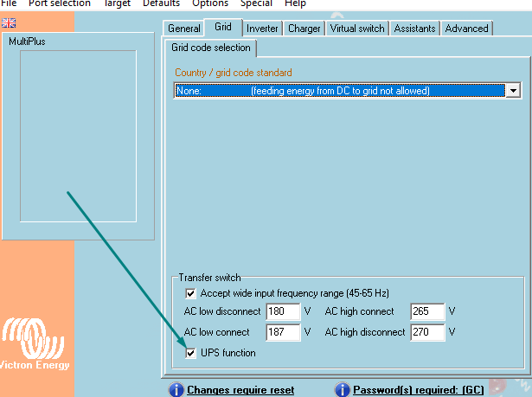Open the Target menu
This screenshot has width=532, height=397.
pyautogui.click(x=117, y=3)
